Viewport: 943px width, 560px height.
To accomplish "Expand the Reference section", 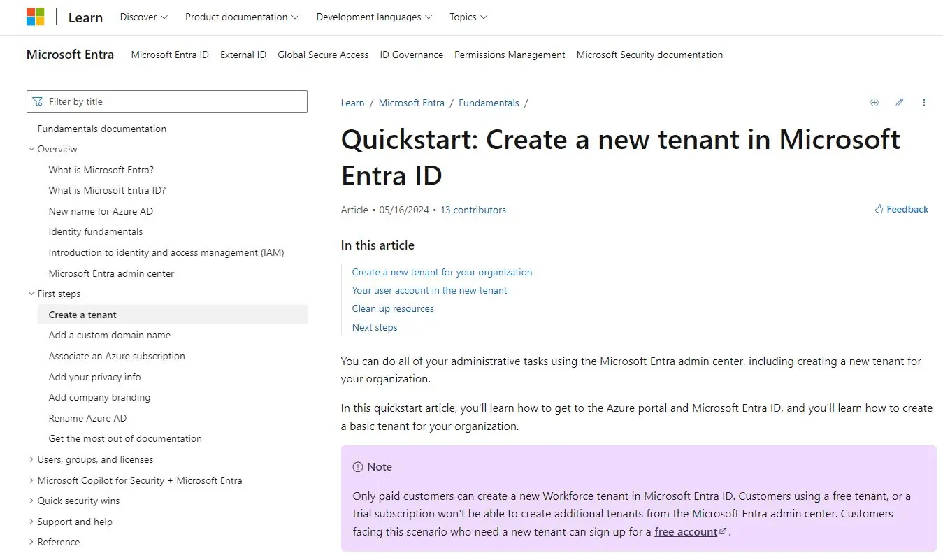I will click(x=31, y=542).
